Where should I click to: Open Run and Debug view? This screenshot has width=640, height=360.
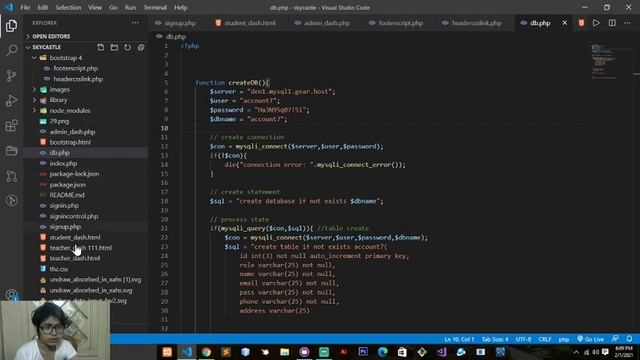(x=11, y=101)
